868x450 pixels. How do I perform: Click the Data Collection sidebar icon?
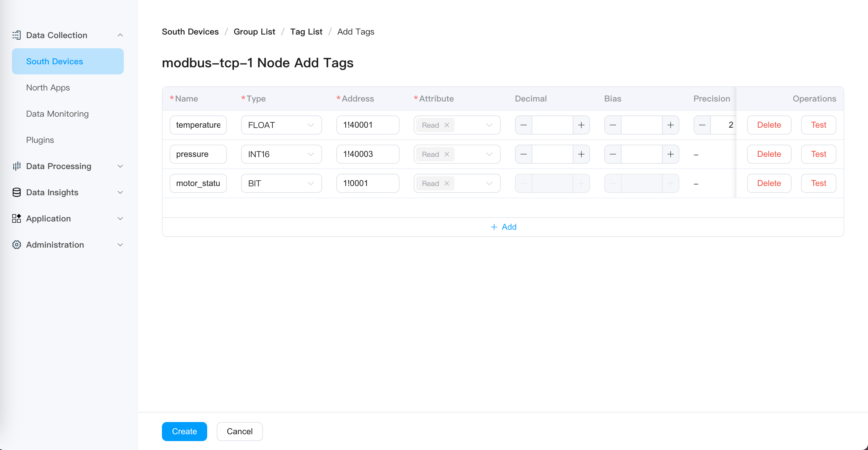coord(16,35)
